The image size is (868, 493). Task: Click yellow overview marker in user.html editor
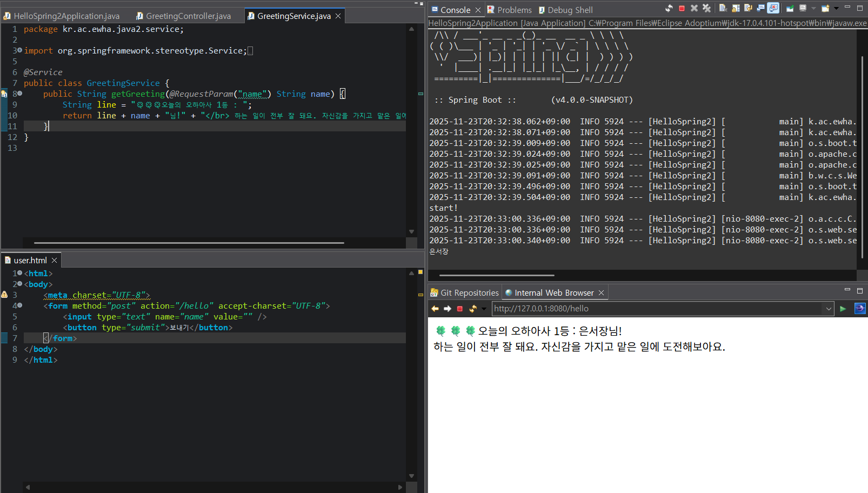click(x=420, y=295)
